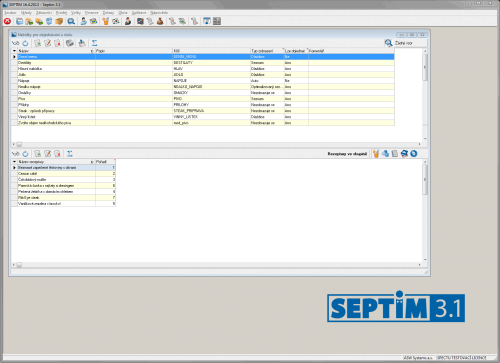Click the blue circular arrow icon in recipes toolbar
The width and height of the screenshot is (500, 363).
[x=414, y=154]
